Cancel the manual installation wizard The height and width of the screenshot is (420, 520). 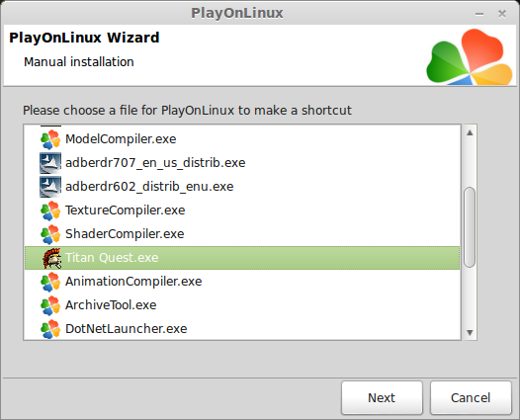click(471, 398)
